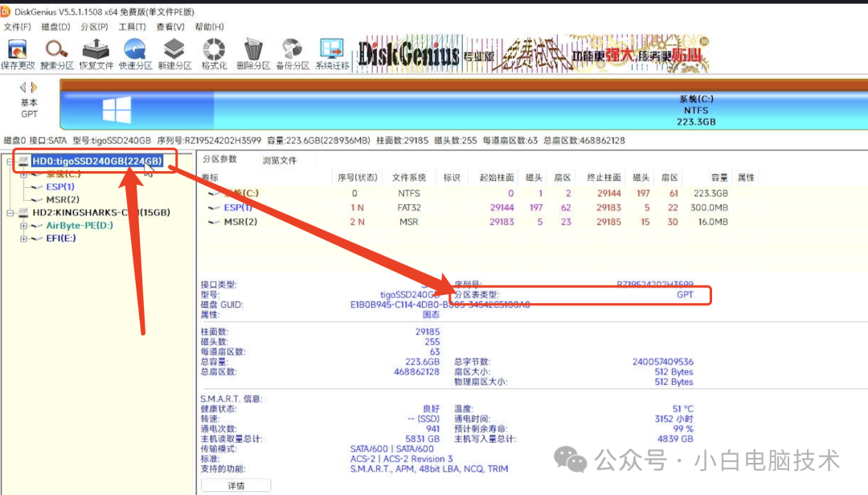Screen dimensions: 868x495
Task: Click the 240057409536 total bytes value
Action: coord(662,362)
